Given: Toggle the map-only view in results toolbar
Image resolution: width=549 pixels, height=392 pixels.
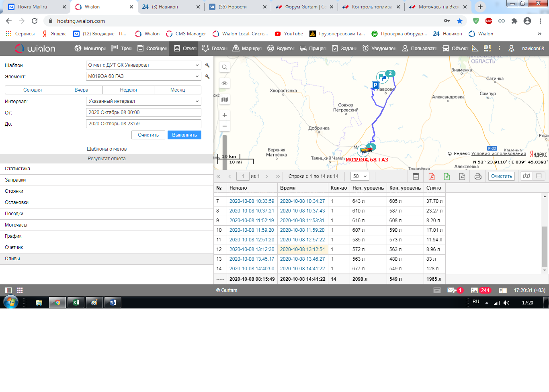Looking at the screenshot, I should (x=526, y=176).
